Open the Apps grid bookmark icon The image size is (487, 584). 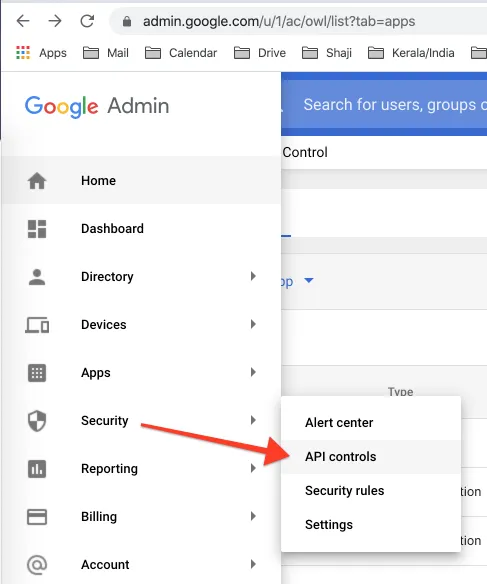[23, 53]
